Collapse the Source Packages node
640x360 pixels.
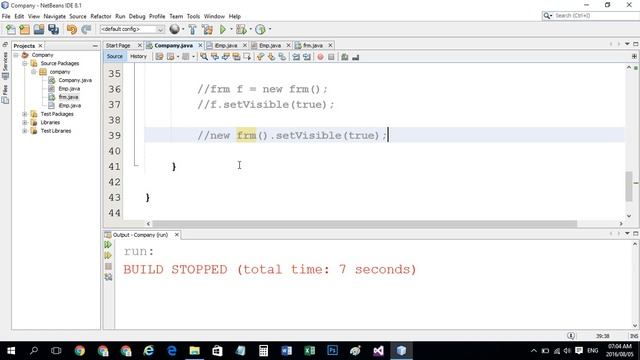[25, 63]
